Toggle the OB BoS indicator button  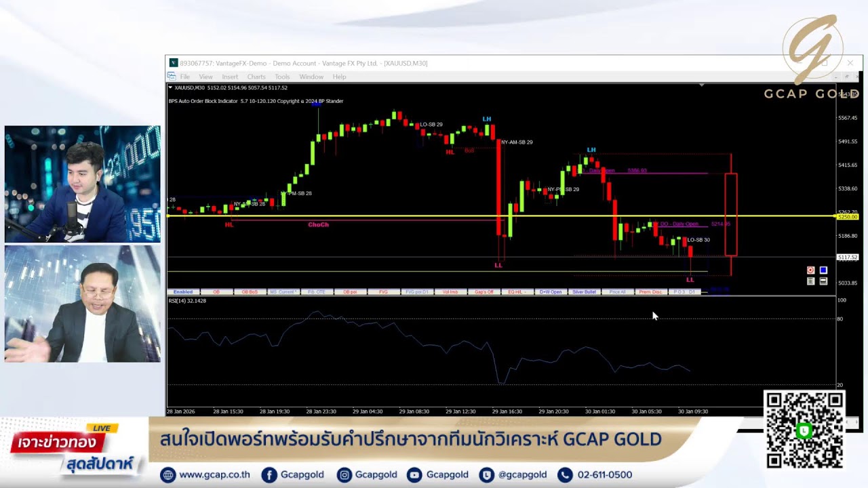pos(250,292)
